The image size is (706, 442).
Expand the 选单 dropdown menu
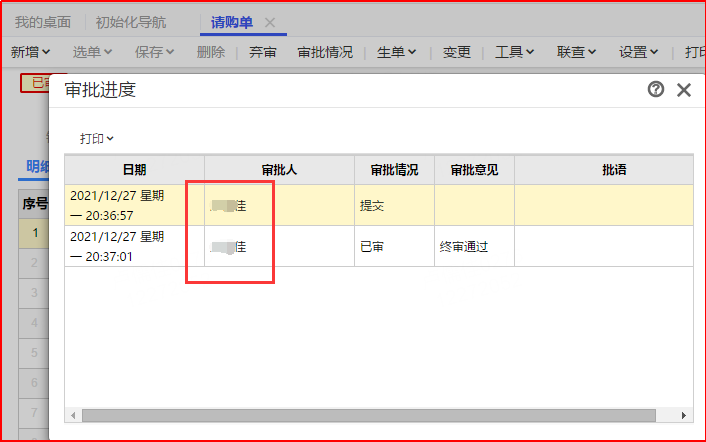click(x=92, y=52)
